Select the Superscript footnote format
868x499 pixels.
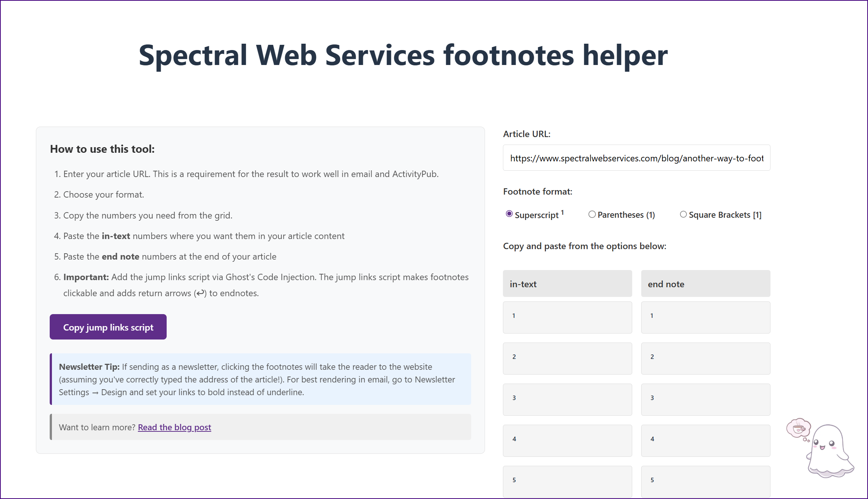pyautogui.click(x=509, y=214)
